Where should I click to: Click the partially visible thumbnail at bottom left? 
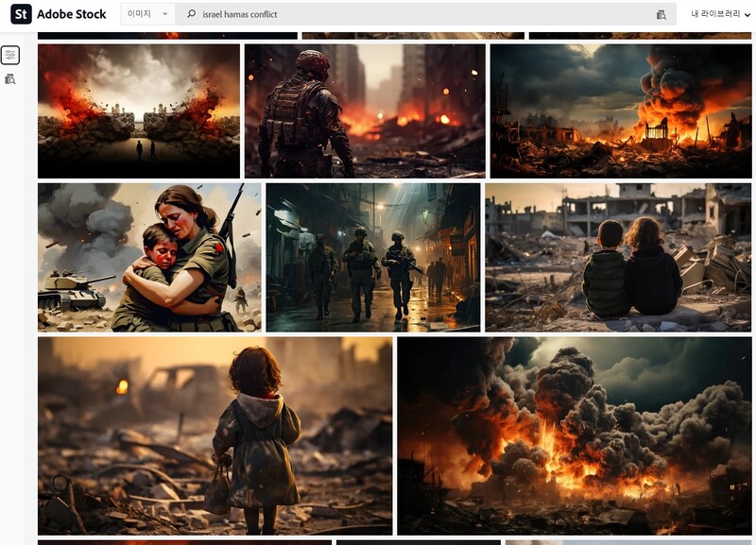point(184,542)
